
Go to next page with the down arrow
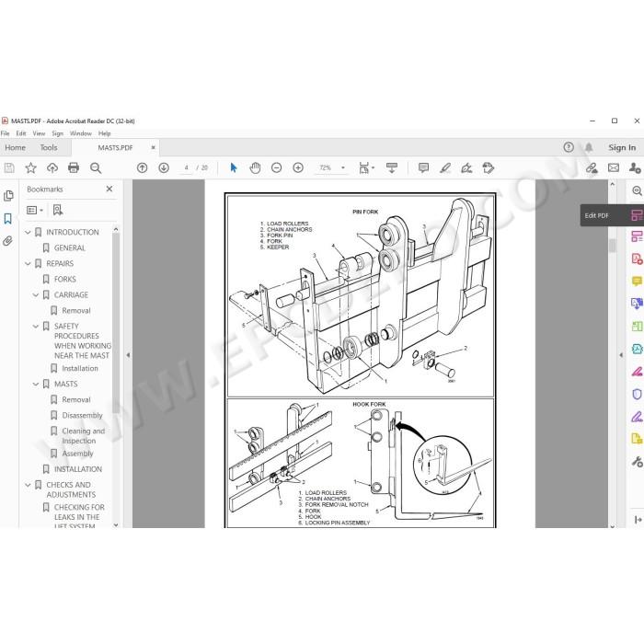point(164,167)
